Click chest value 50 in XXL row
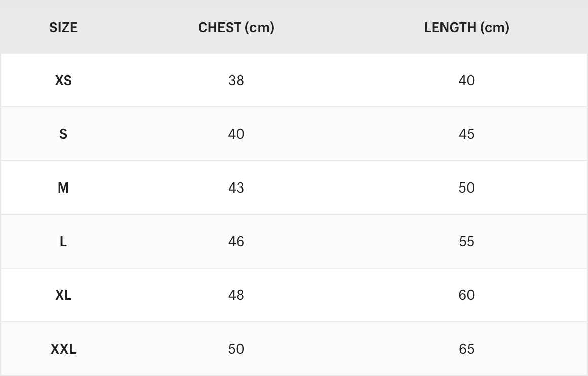Viewport: 588px width, 376px height. tap(236, 349)
